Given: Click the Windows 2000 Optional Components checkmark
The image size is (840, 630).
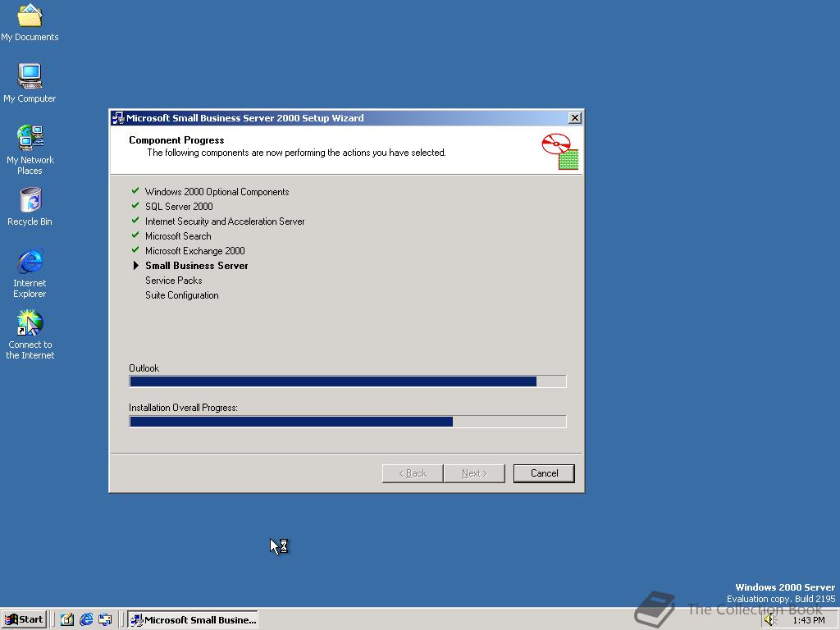Looking at the screenshot, I should [135, 190].
